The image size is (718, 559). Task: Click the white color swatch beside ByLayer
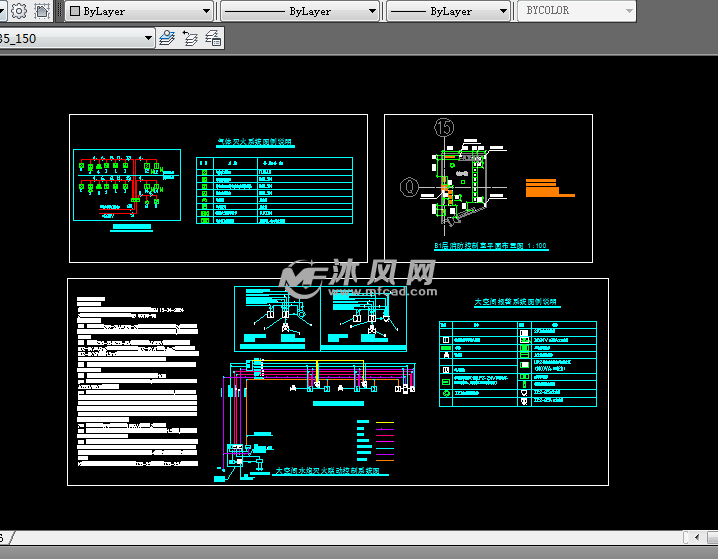coord(75,11)
